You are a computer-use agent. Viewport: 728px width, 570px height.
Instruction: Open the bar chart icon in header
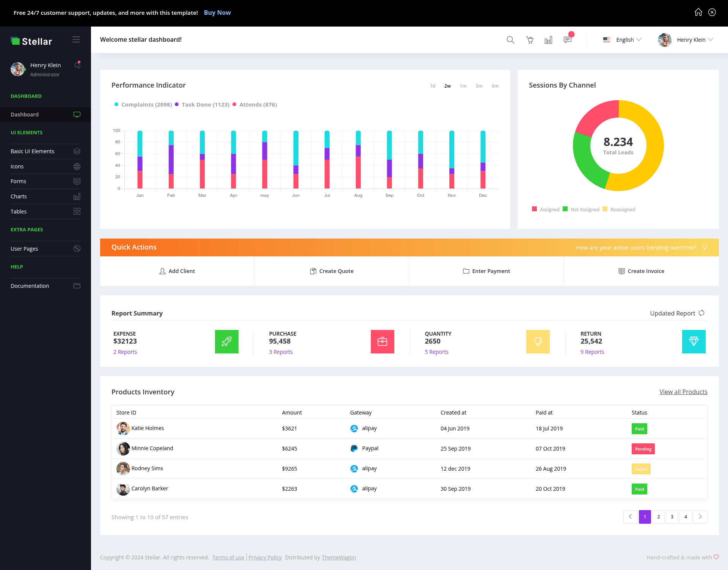click(x=548, y=40)
